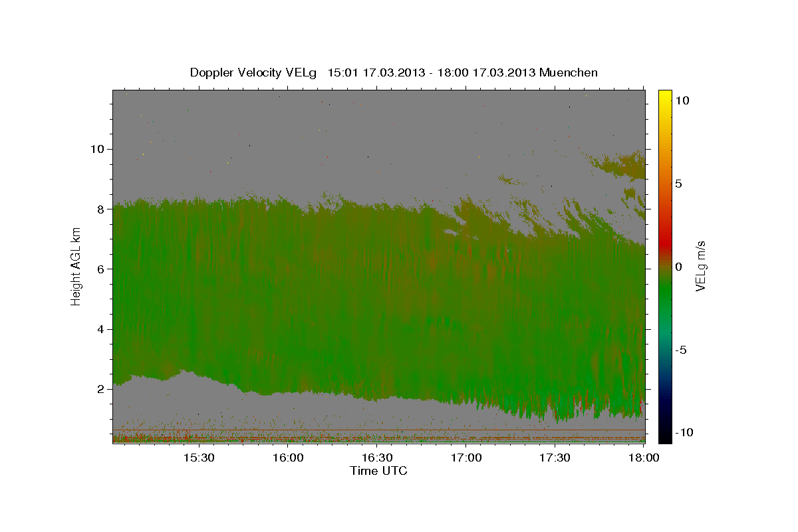Click the 'Height AGL km' axis label
Image resolution: width=798 pixels, height=532 pixels.
[76, 268]
